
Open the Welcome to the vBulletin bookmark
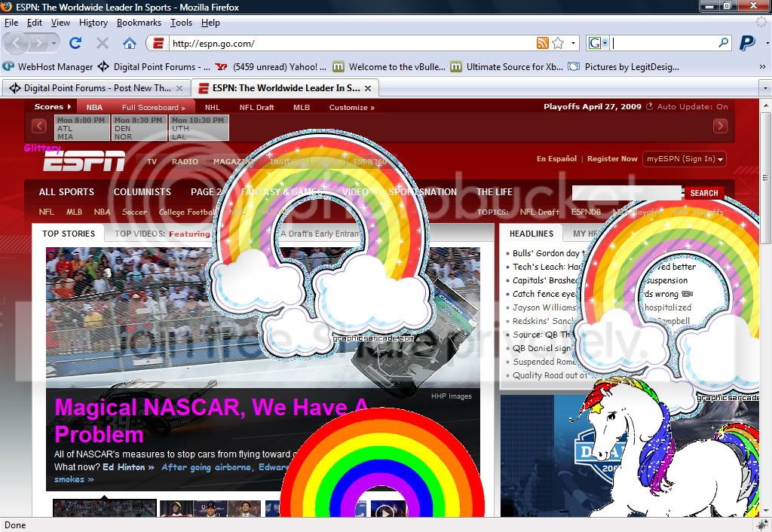(x=389, y=66)
